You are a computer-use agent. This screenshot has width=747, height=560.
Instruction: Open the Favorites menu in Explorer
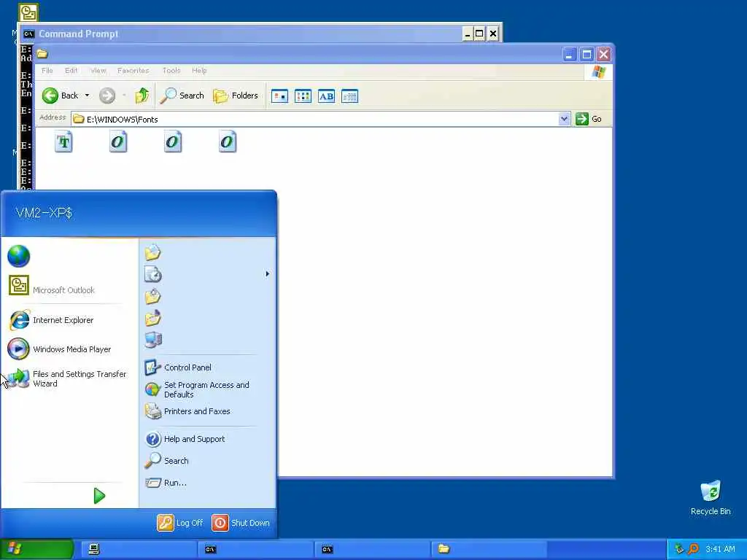[133, 71]
